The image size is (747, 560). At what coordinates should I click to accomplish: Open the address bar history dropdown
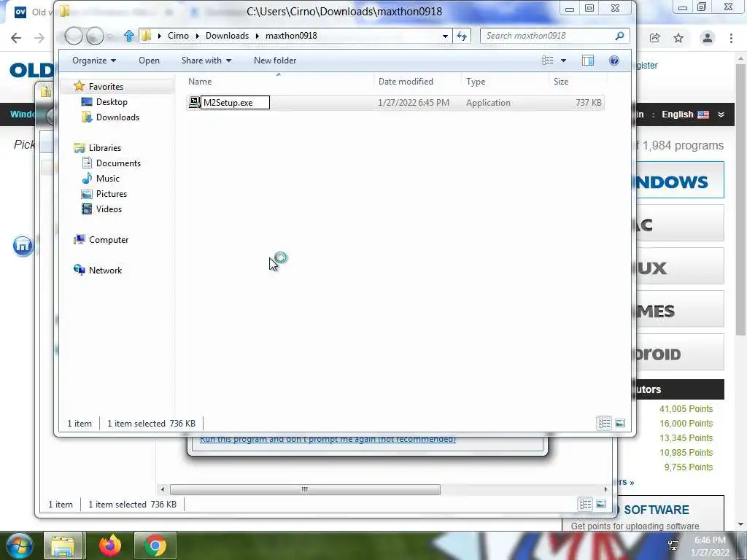tap(445, 36)
